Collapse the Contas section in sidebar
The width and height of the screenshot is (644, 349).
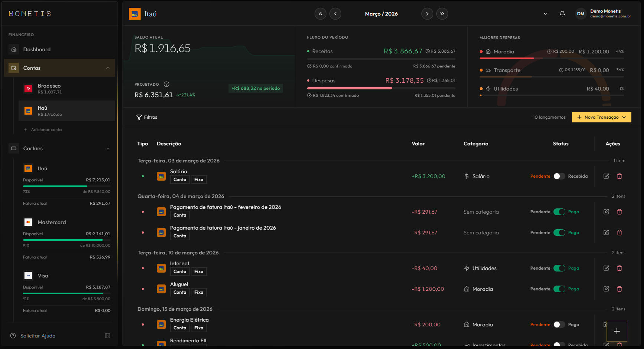[108, 68]
